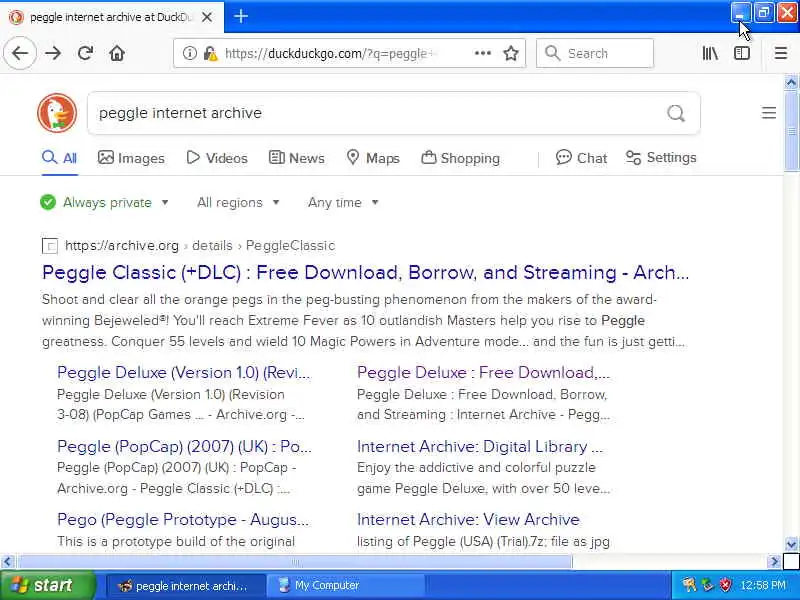
Task: Go forward one page
Action: 53,53
